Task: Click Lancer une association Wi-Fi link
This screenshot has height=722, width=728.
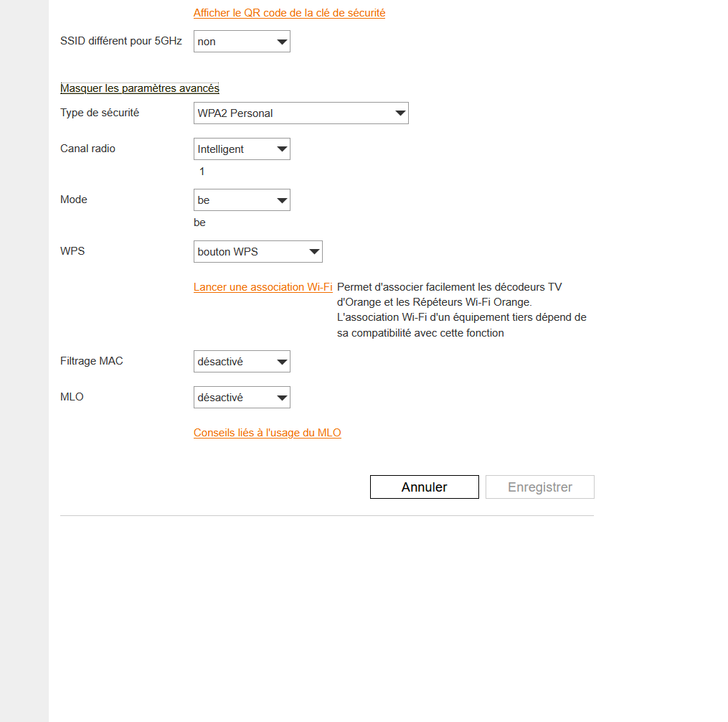Action: 263,287
